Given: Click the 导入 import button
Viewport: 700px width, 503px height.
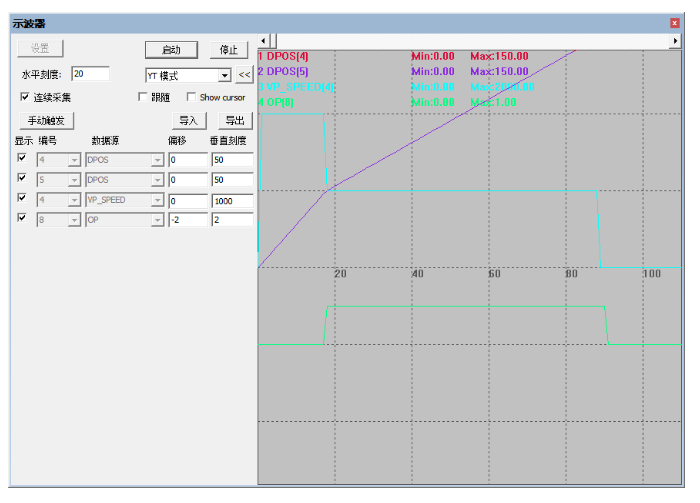Looking at the screenshot, I should pyautogui.click(x=189, y=121).
